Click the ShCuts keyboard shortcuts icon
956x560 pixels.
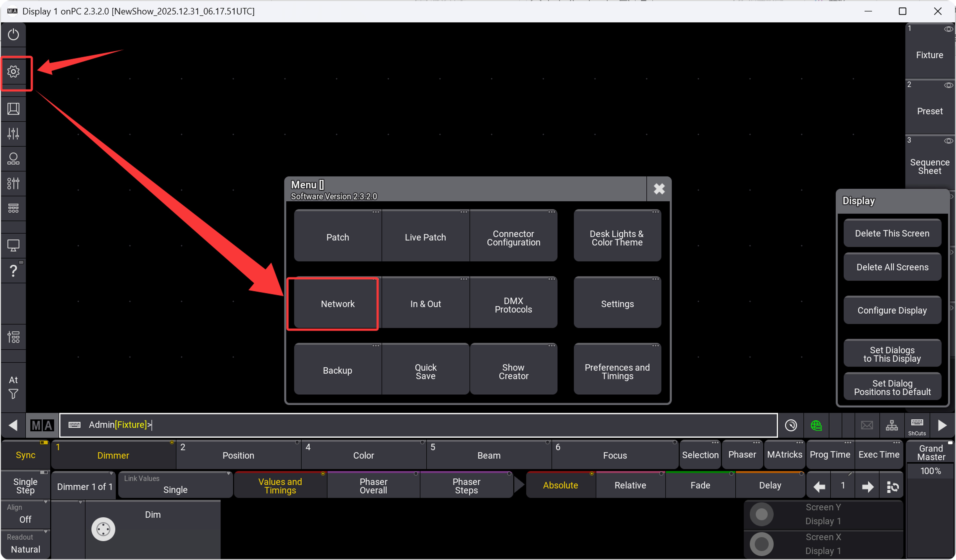[917, 425]
